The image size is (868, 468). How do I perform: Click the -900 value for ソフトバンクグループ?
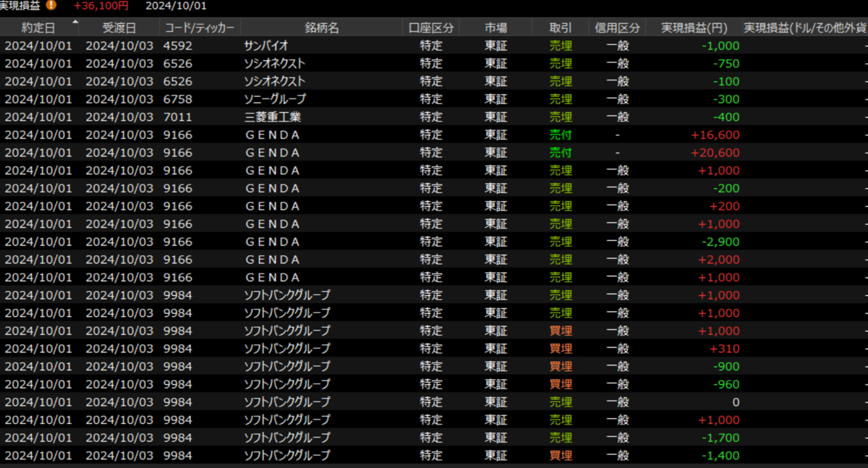click(726, 366)
